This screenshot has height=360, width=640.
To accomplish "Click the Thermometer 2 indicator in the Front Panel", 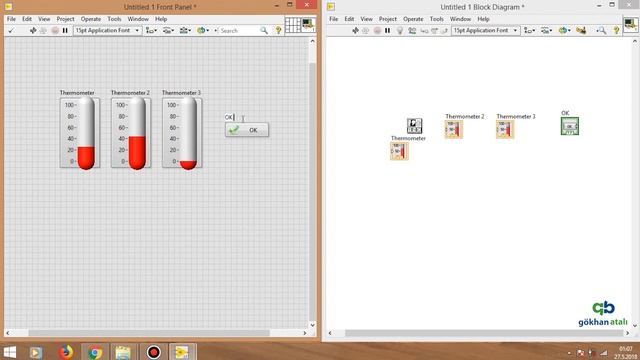I will pyautogui.click(x=131, y=133).
